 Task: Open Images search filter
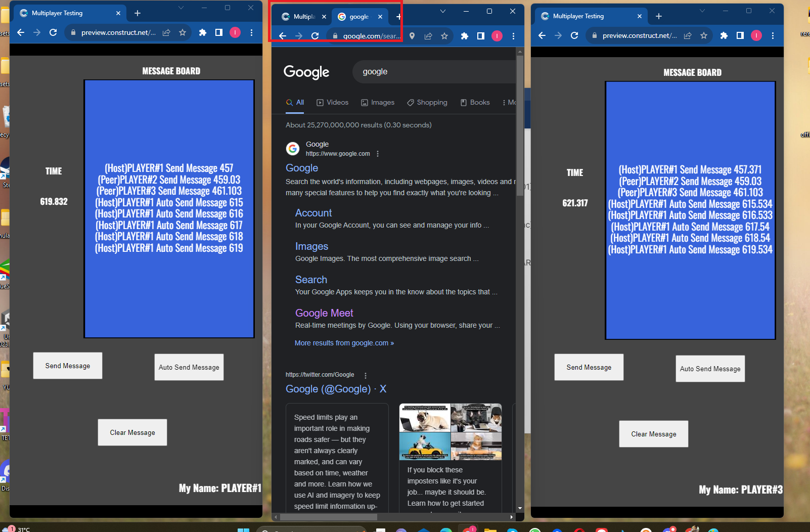point(378,102)
